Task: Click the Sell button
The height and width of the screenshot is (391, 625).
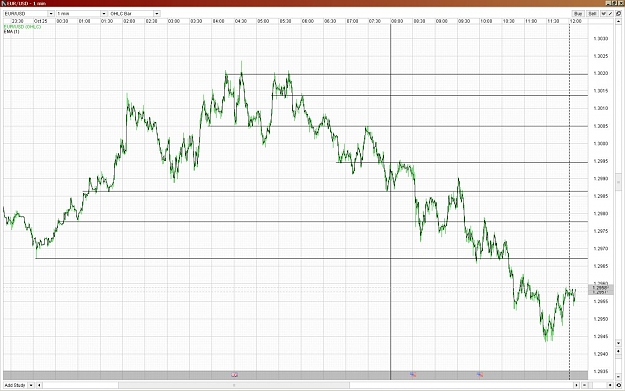Action: point(593,14)
